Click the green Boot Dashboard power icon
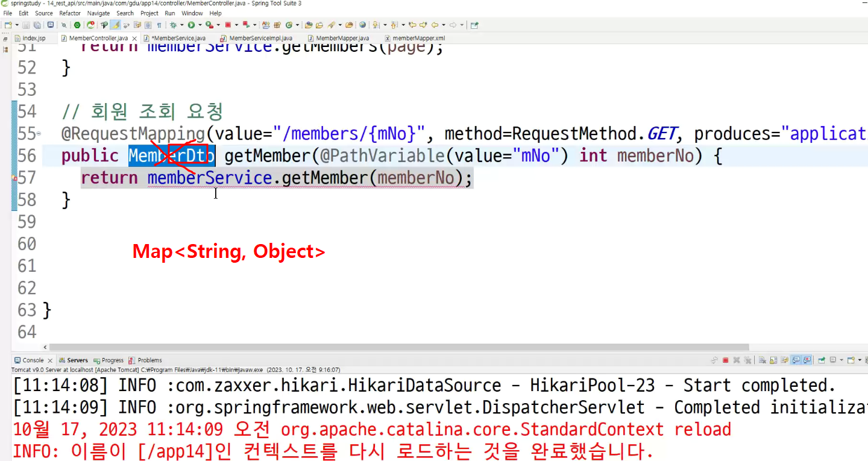Image resolution: width=868 pixels, height=461 pixels. [77, 25]
